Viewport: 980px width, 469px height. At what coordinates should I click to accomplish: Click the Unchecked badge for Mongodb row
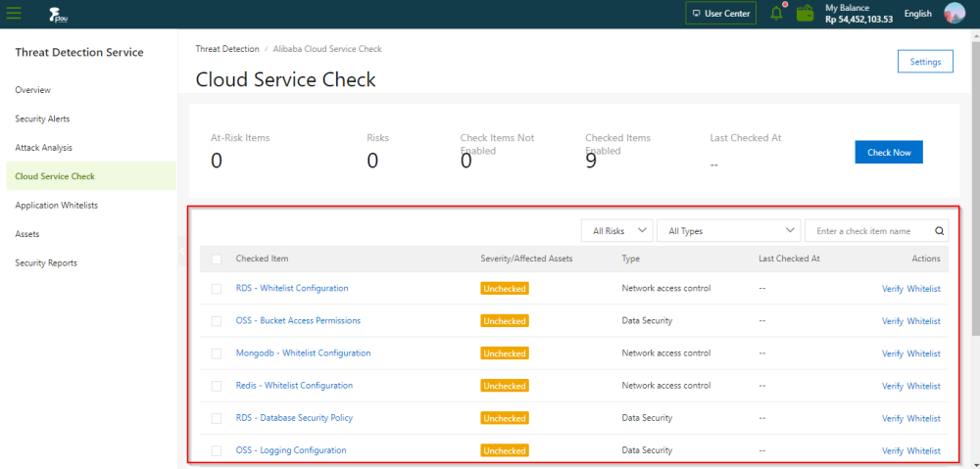click(x=505, y=353)
